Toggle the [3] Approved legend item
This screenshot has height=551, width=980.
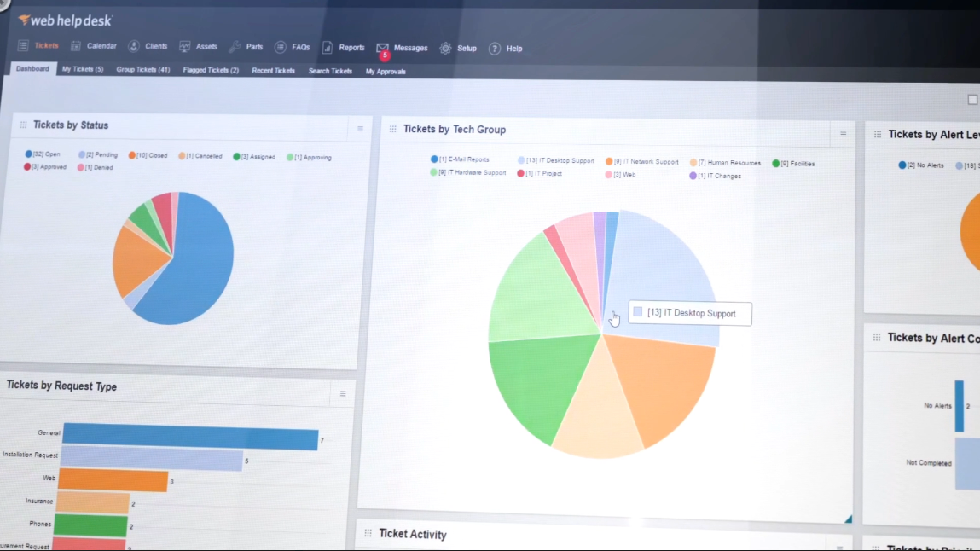44,167
